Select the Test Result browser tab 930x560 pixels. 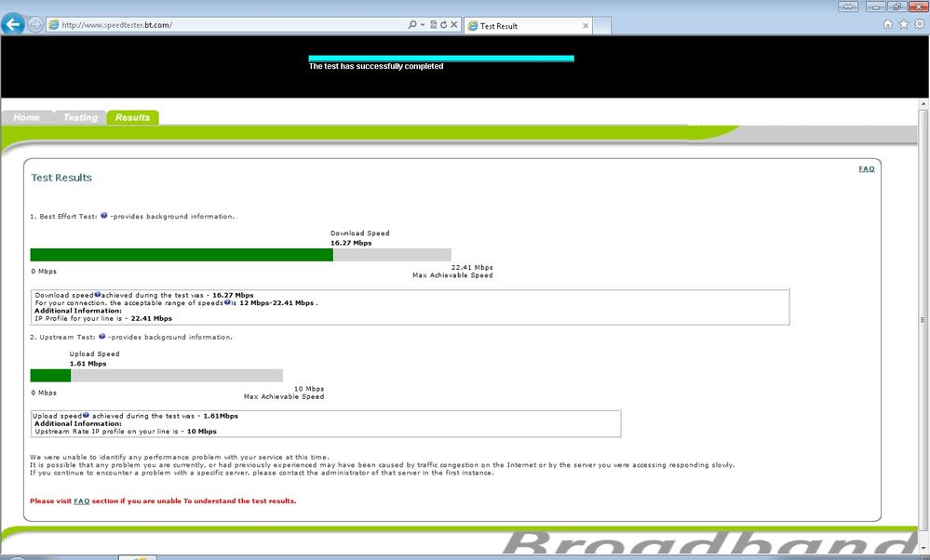[528, 26]
